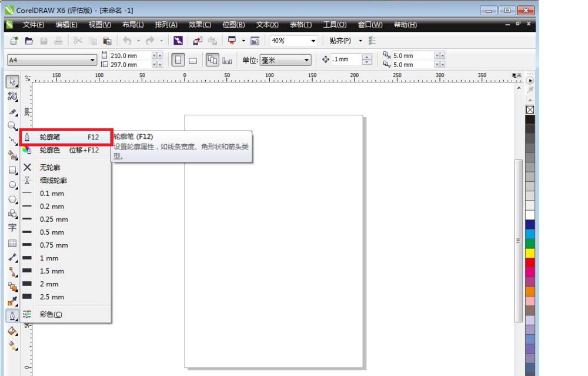
Task: Toggle landscape page orientation
Action: [x=194, y=60]
